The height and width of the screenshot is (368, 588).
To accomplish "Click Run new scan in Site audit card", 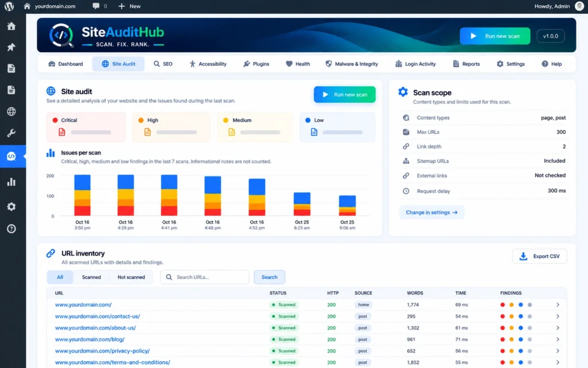I will 345,95.
